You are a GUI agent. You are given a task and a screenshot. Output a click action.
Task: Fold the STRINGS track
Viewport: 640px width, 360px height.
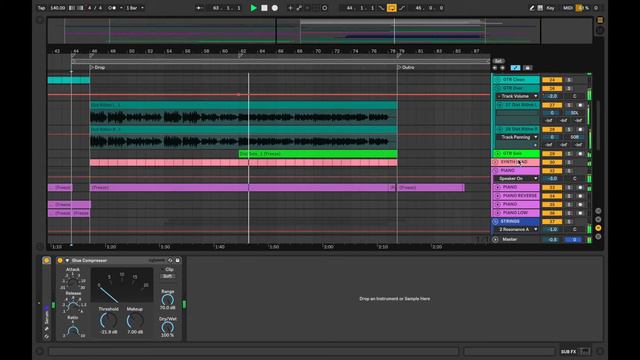click(x=496, y=221)
